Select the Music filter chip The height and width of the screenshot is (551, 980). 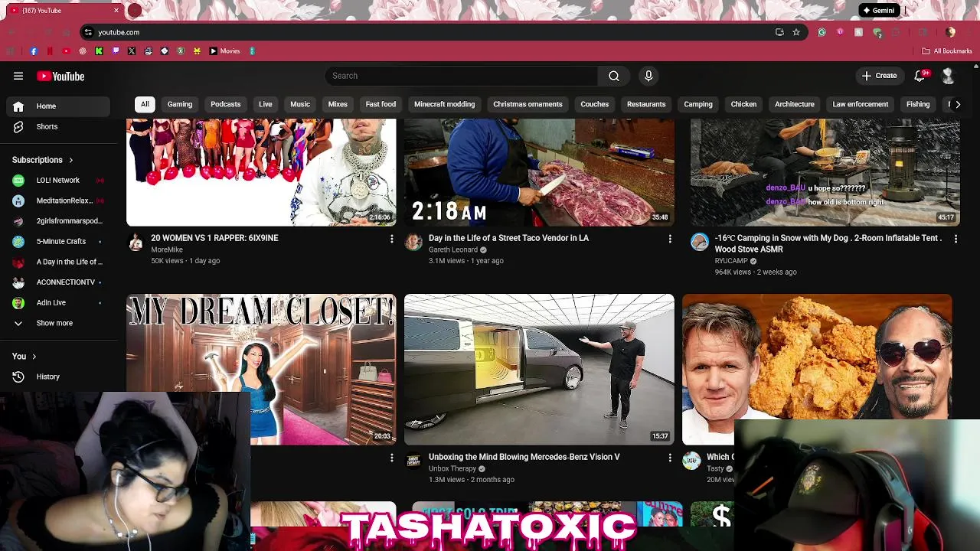pyautogui.click(x=300, y=104)
